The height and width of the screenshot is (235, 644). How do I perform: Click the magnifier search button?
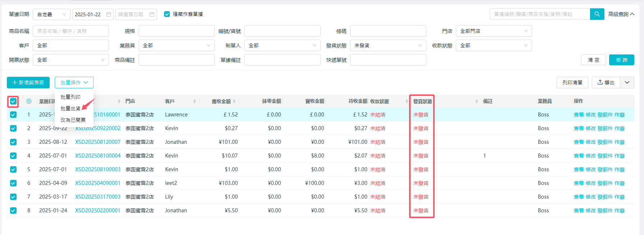pyautogui.click(x=597, y=14)
